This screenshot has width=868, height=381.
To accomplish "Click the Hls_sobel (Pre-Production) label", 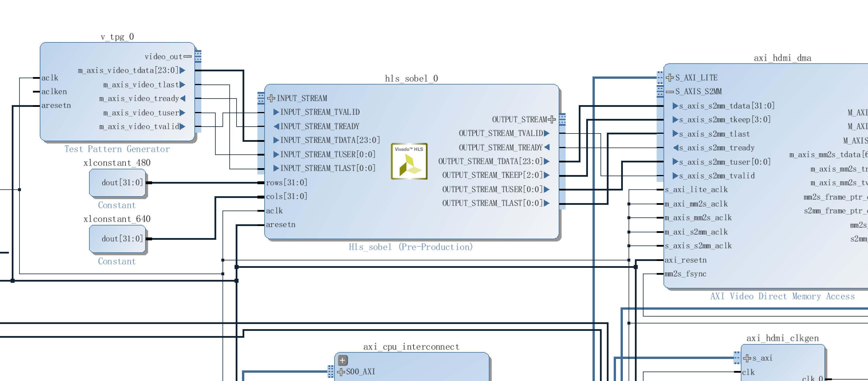I will tap(411, 247).
